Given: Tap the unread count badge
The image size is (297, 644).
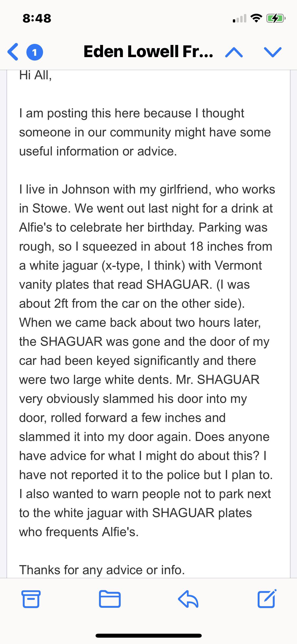Looking at the screenshot, I should coord(35,52).
